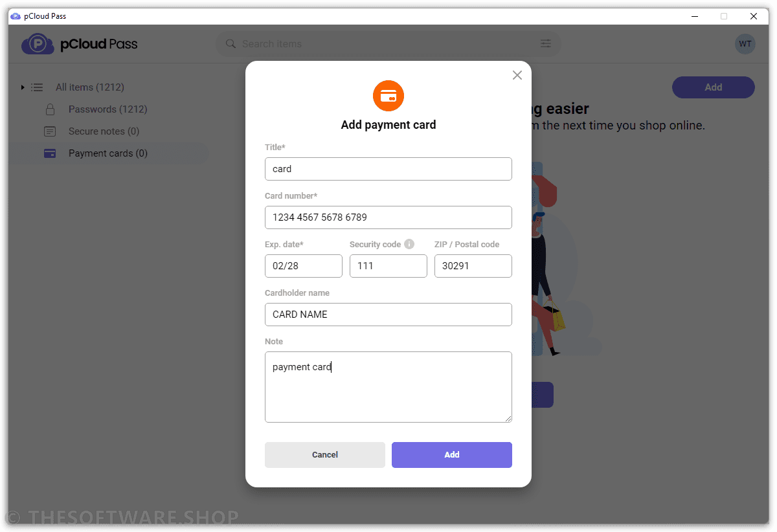Click the search magnifier icon
Viewport: 777px width, 532px height.
231,44
